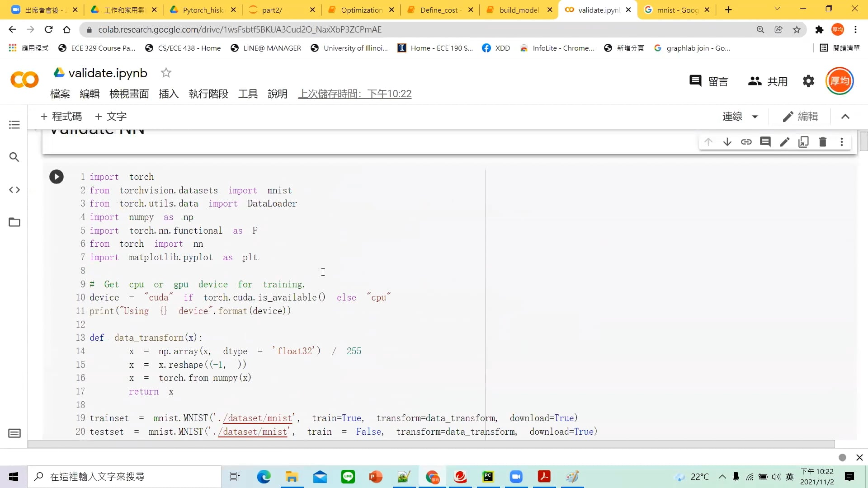
Task: Expand the 連線 connect dropdown arrow
Action: (x=755, y=117)
